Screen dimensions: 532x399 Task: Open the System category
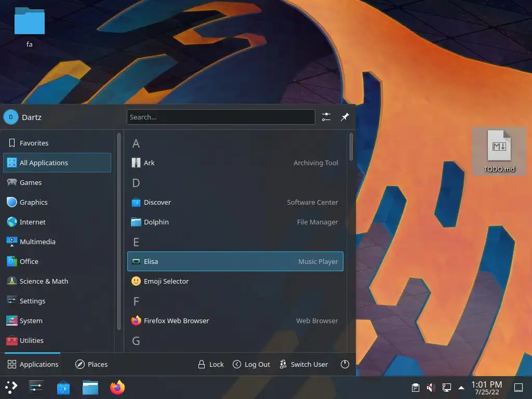pos(57,321)
